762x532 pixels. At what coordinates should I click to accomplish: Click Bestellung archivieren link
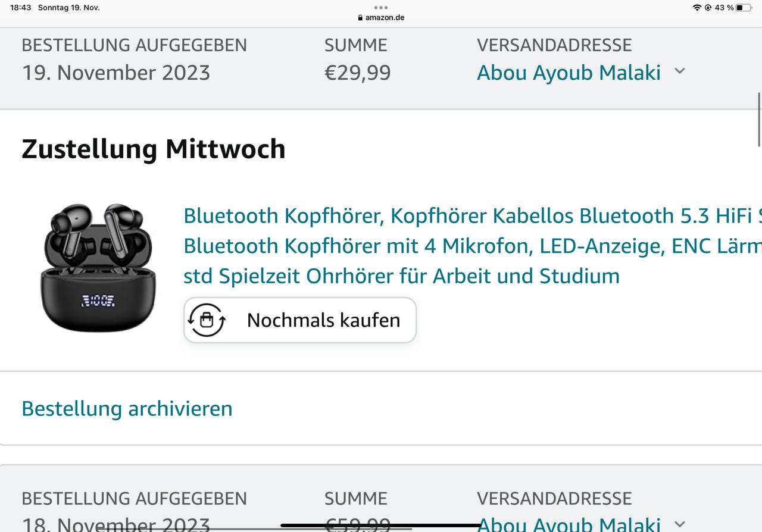127,409
